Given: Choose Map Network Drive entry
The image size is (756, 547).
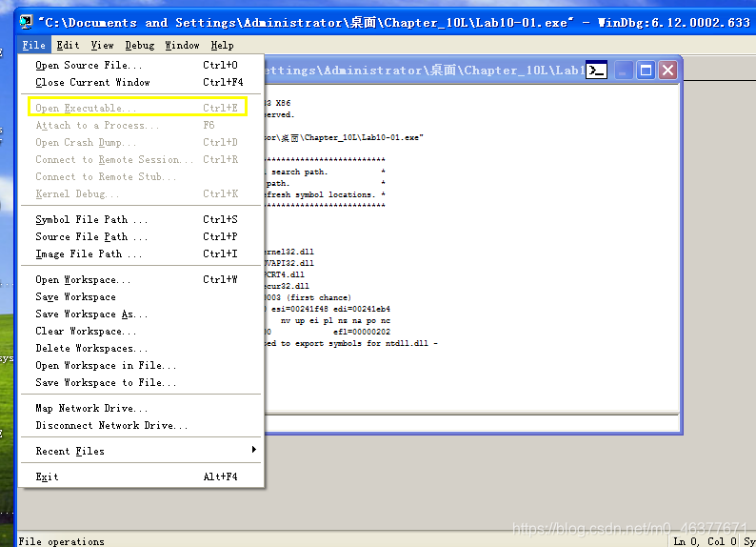Looking at the screenshot, I should [x=141, y=409].
